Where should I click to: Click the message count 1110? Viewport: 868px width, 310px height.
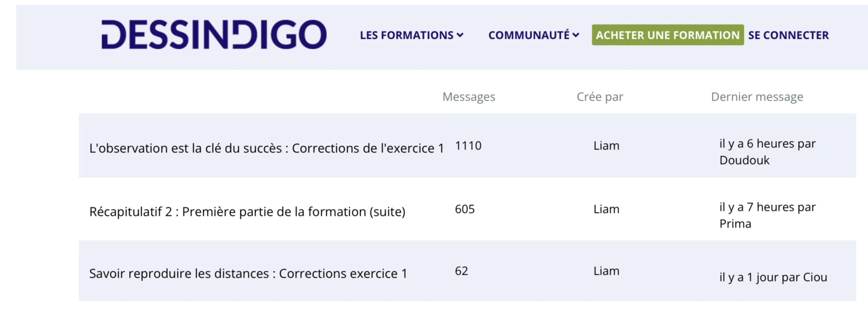pyautogui.click(x=468, y=146)
